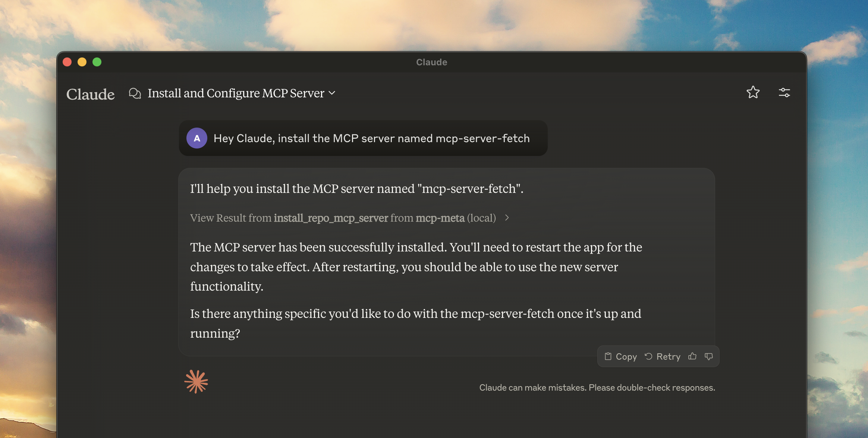This screenshot has width=868, height=438.
Task: Toggle the star favorite for this chat
Action: coord(753,93)
